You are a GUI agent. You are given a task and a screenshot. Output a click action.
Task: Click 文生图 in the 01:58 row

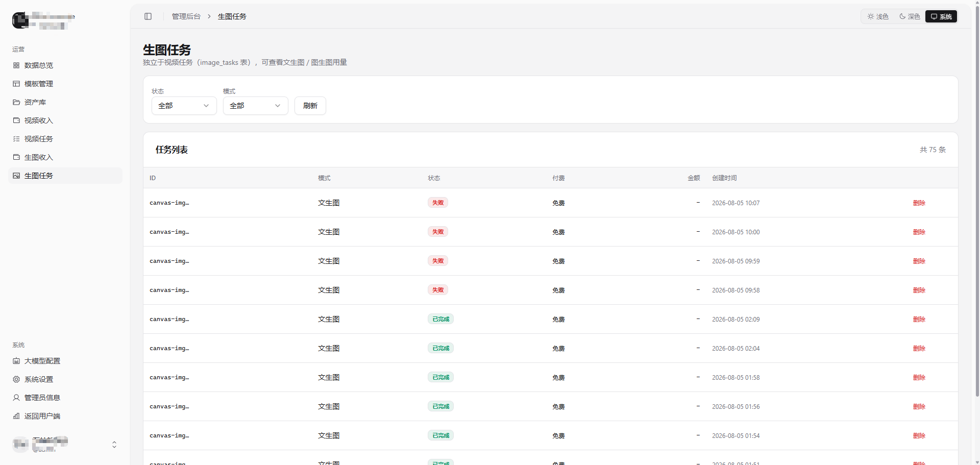(329, 377)
